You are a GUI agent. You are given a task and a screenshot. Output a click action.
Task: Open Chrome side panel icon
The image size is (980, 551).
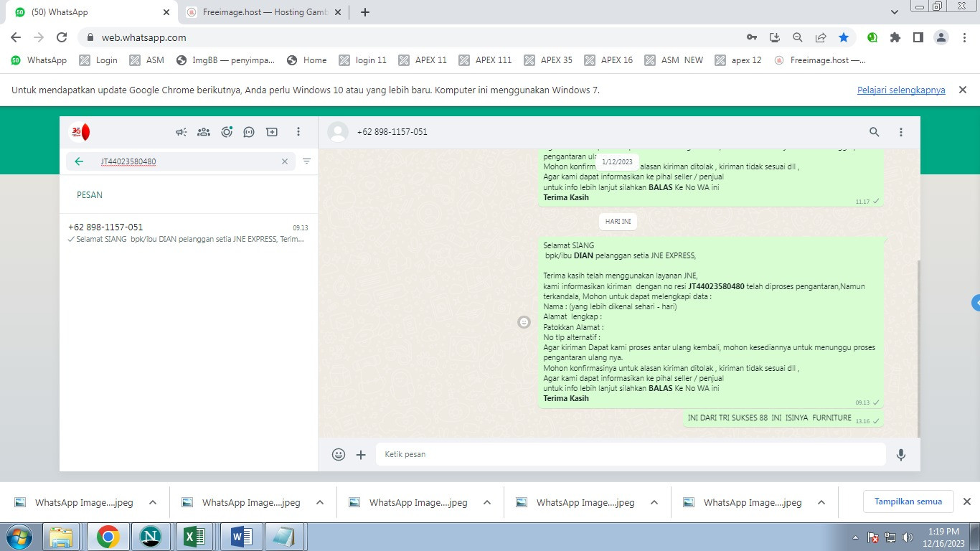coord(918,37)
